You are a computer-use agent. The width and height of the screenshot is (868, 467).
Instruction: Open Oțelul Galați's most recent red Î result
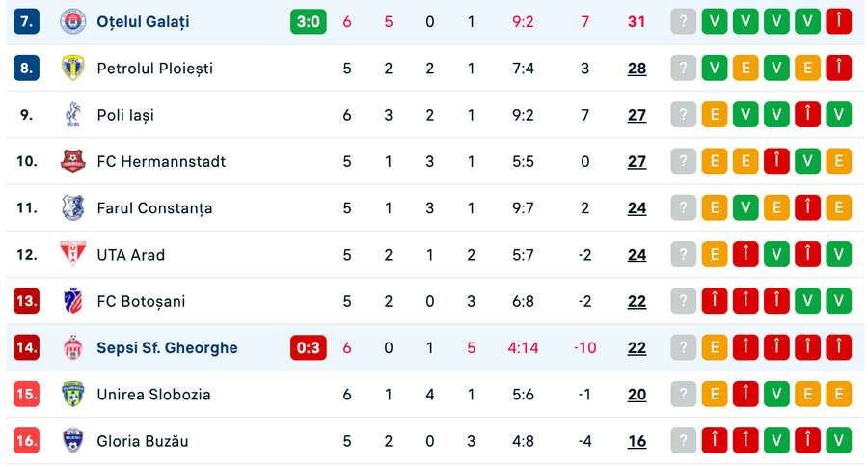tap(839, 21)
